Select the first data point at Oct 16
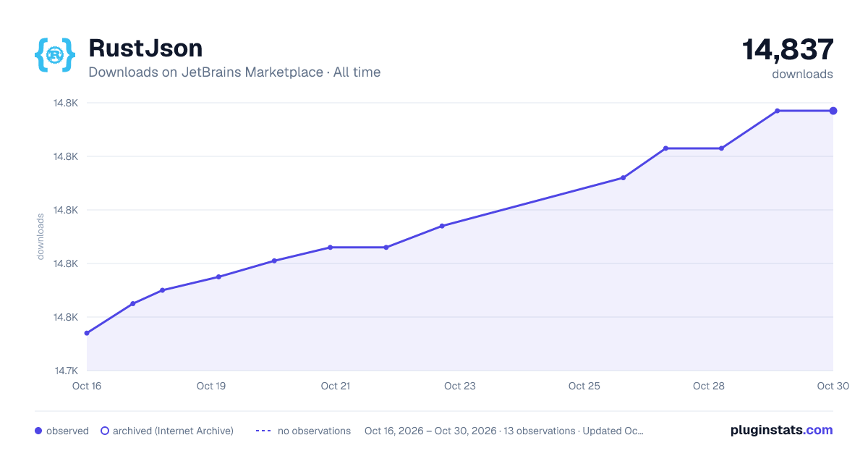The width and height of the screenshot is (868, 456). 87,333
